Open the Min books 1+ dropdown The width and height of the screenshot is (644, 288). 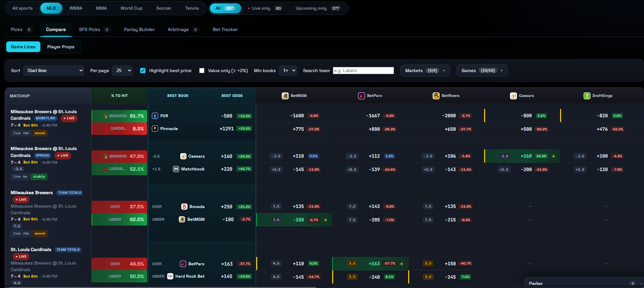tap(288, 70)
